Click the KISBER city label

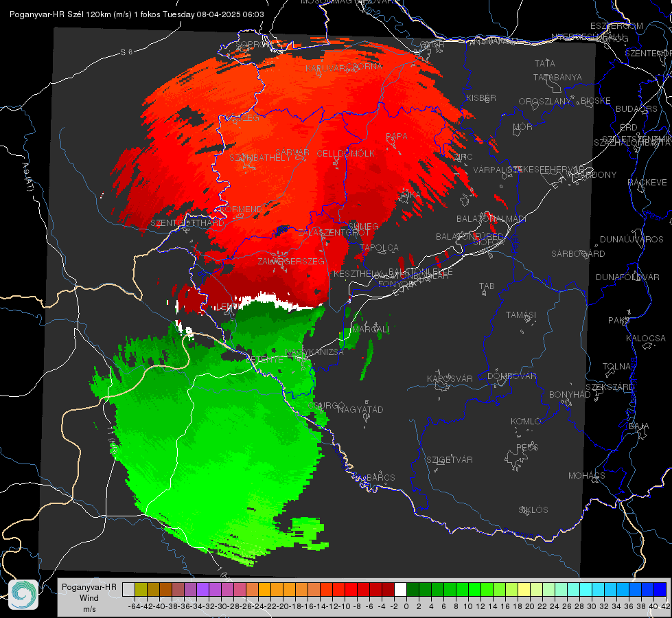pyautogui.click(x=481, y=98)
